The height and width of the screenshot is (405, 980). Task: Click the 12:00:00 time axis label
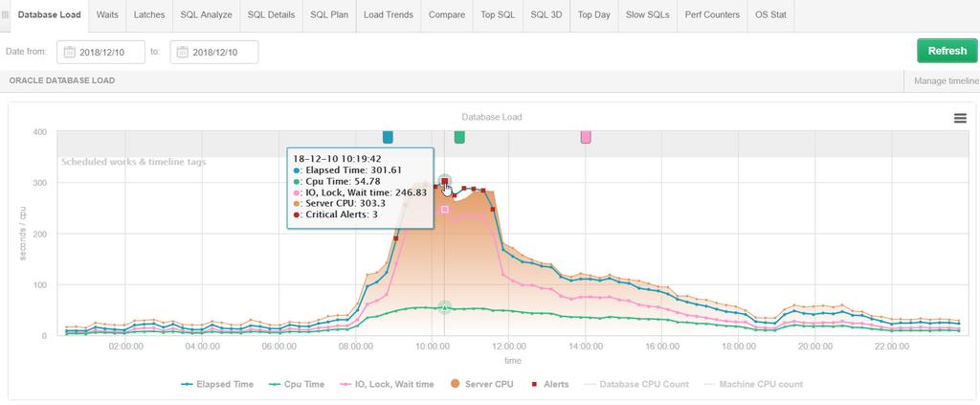pos(509,346)
